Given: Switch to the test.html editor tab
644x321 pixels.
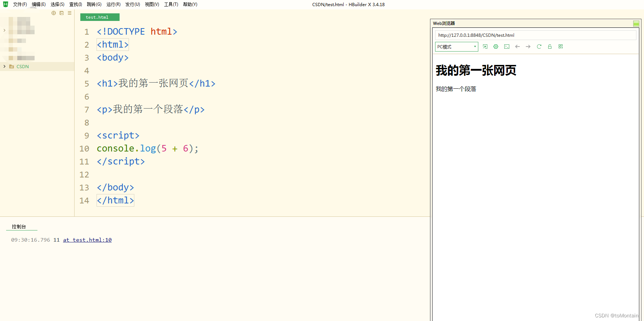Looking at the screenshot, I should [x=100, y=17].
